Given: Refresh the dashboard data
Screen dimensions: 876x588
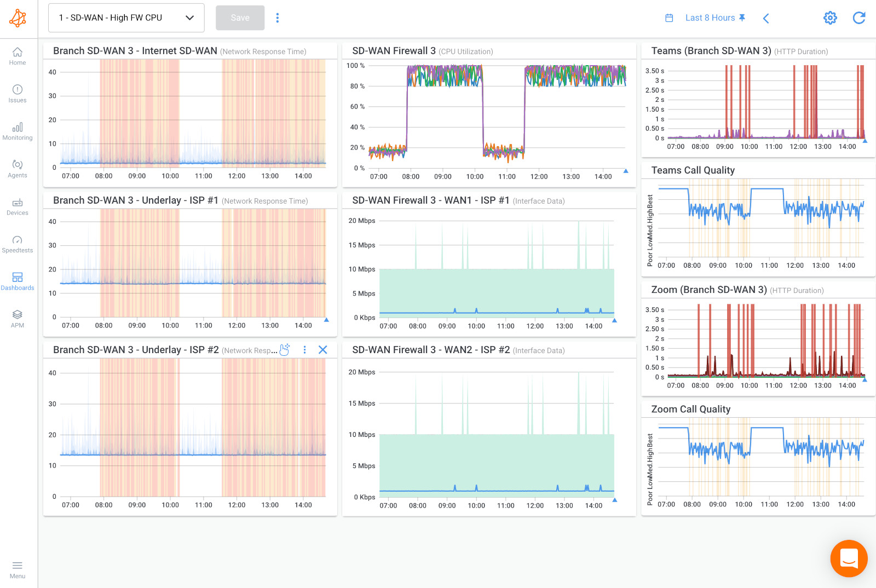Looking at the screenshot, I should point(858,18).
